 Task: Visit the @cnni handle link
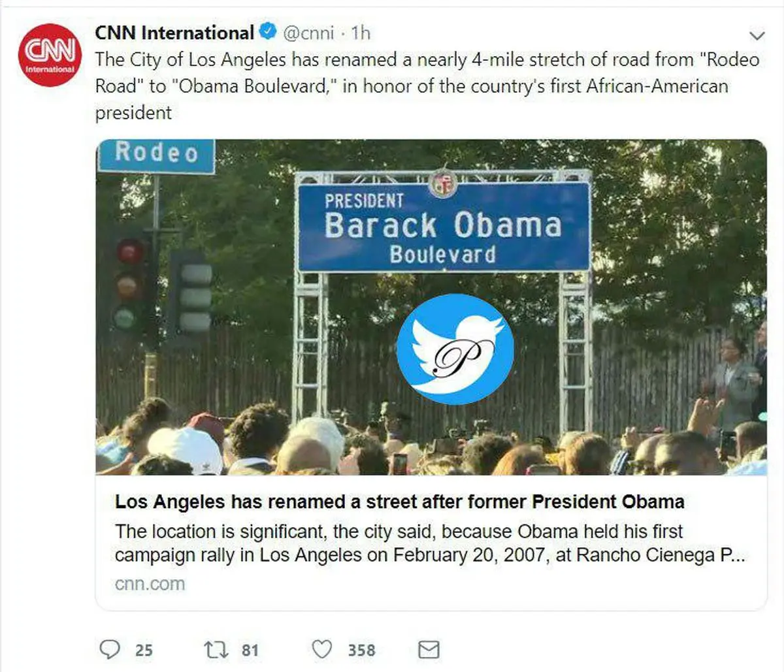[x=308, y=32]
